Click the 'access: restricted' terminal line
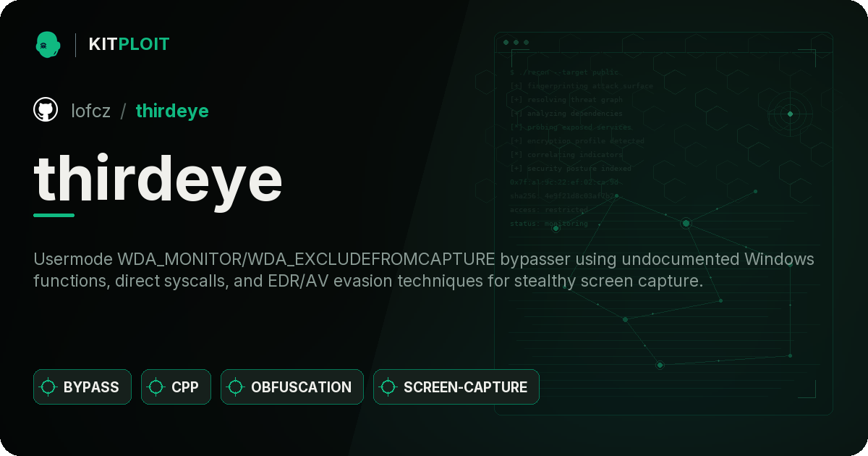Screen dimensions: 868x456 tap(549, 210)
